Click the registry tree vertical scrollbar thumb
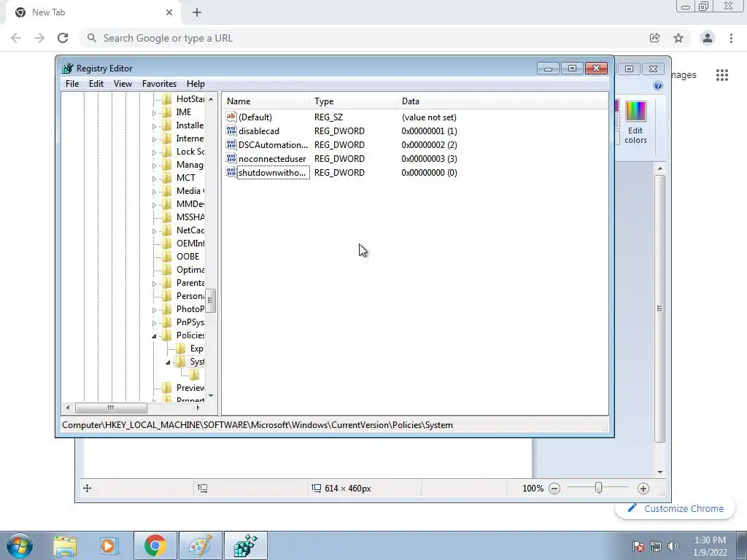747x560 pixels. pyautogui.click(x=211, y=300)
